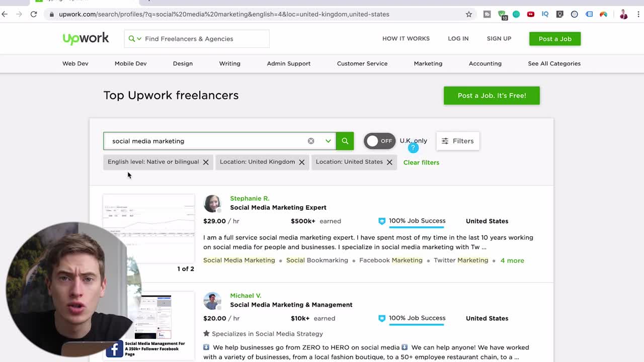The width and height of the screenshot is (644, 362).
Task: Click SIGN UP link
Action: [x=499, y=39]
